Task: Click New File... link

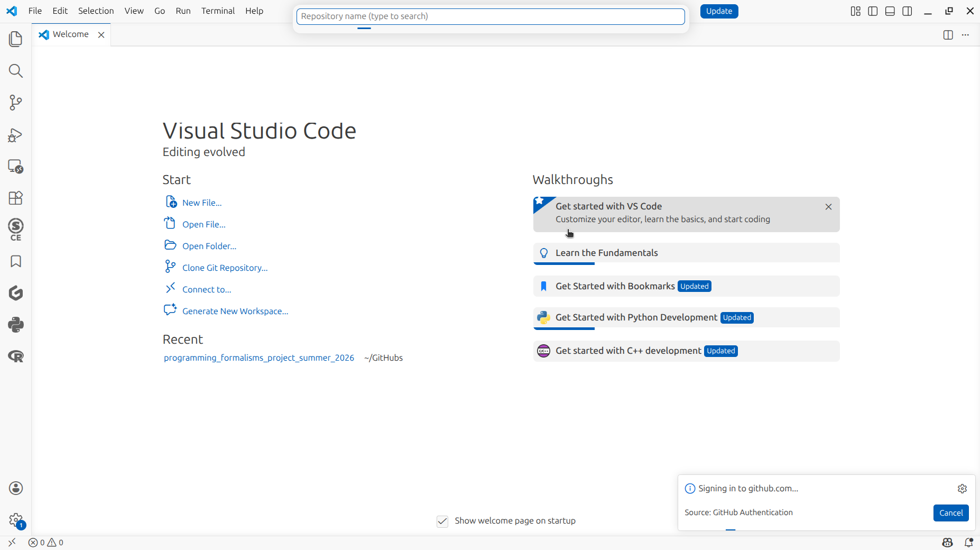Action: [x=202, y=203]
